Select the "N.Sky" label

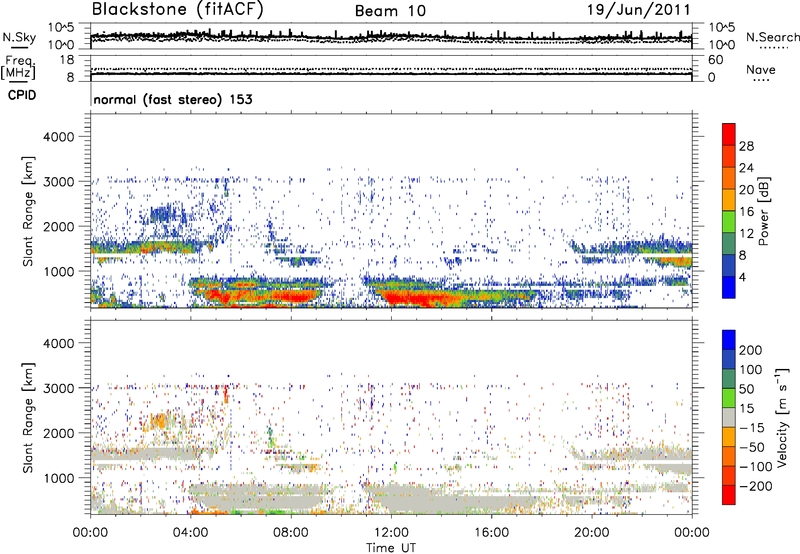19,37
